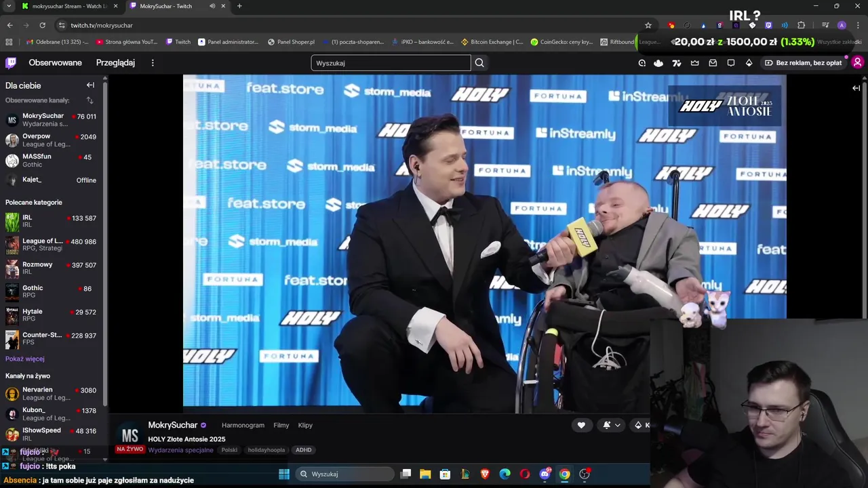Open File Explorer from the taskbar
This screenshot has width=868, height=488.
point(425,474)
